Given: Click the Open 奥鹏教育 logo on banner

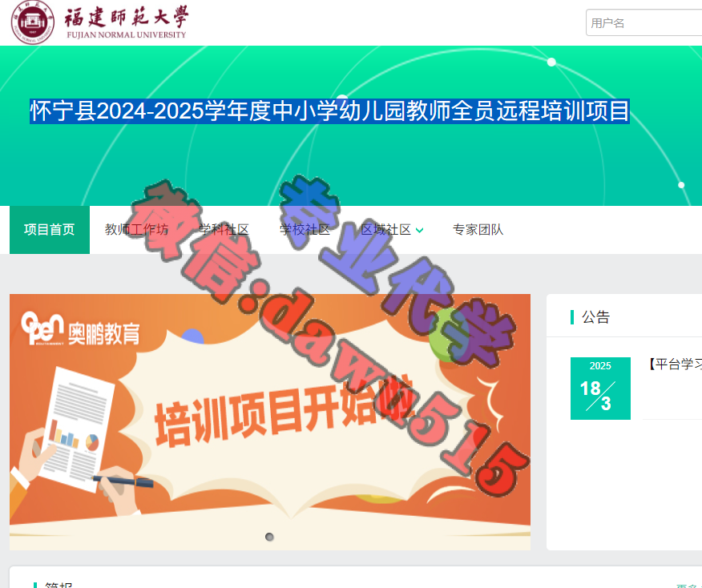Looking at the screenshot, I should point(81,329).
